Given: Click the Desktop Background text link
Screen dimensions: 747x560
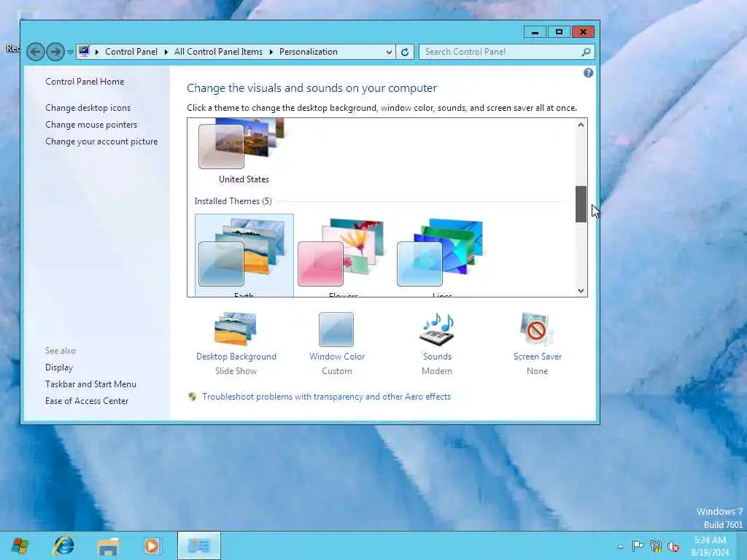Looking at the screenshot, I should tap(236, 357).
